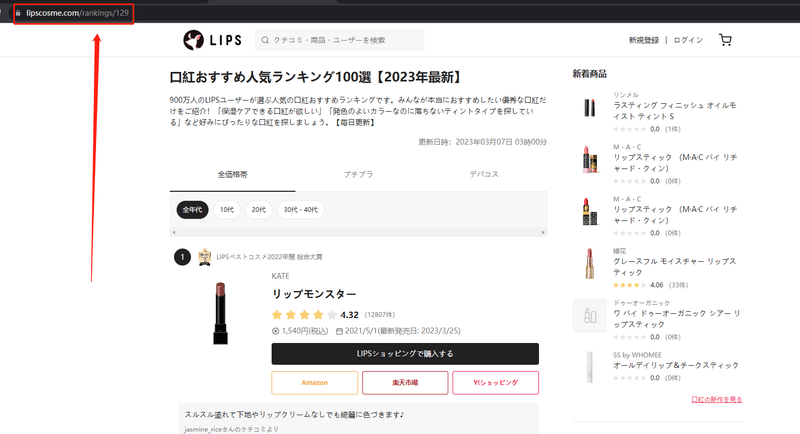Screen dimensions: 800x434
Task: Open オールデイリップ&チークスティック product
Action: [x=676, y=366]
